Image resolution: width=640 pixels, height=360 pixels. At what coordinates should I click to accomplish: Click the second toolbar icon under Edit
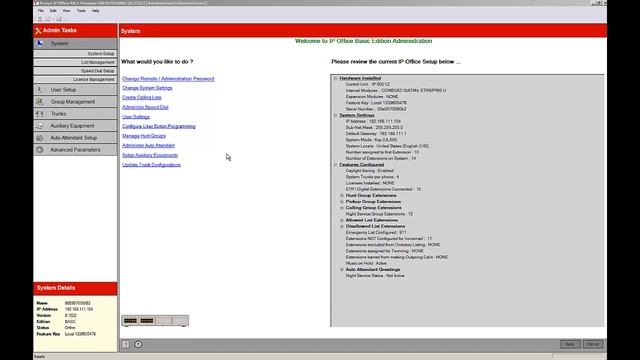click(48, 19)
